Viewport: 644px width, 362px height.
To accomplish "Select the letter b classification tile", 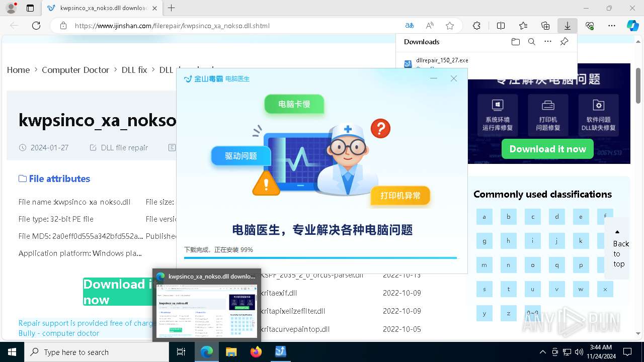I will click(x=508, y=217).
